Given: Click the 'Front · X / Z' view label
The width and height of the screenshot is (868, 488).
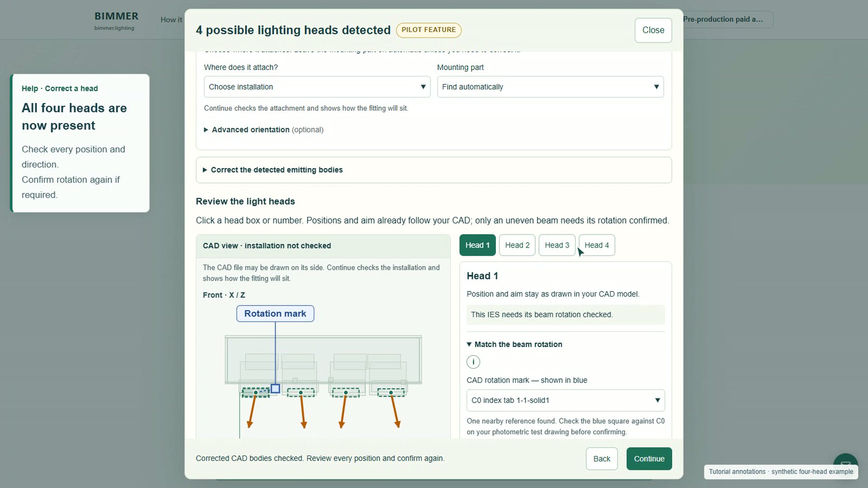Looking at the screenshot, I should [x=224, y=295].
